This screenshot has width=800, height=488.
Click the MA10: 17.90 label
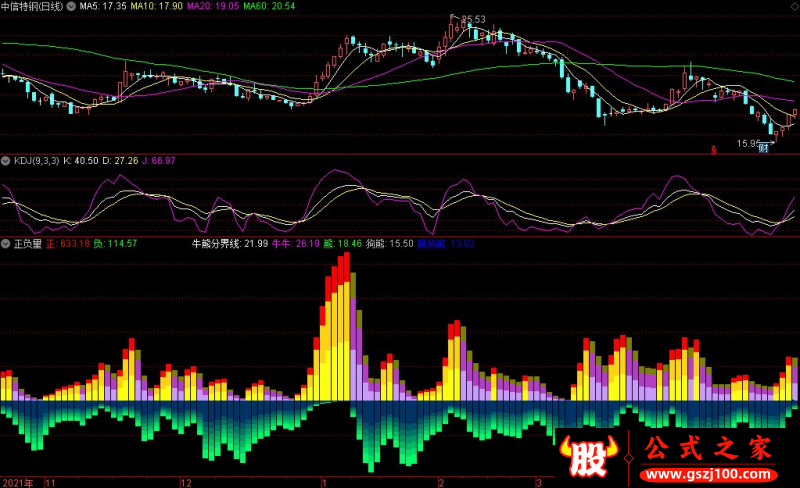tap(157, 6)
